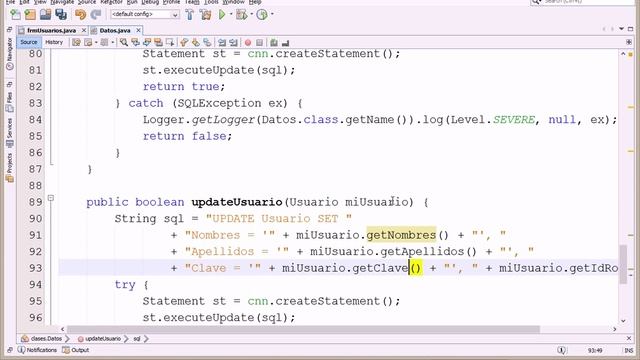
Task: Click the Uncomment lines icon
Action: pyautogui.click(x=285, y=42)
